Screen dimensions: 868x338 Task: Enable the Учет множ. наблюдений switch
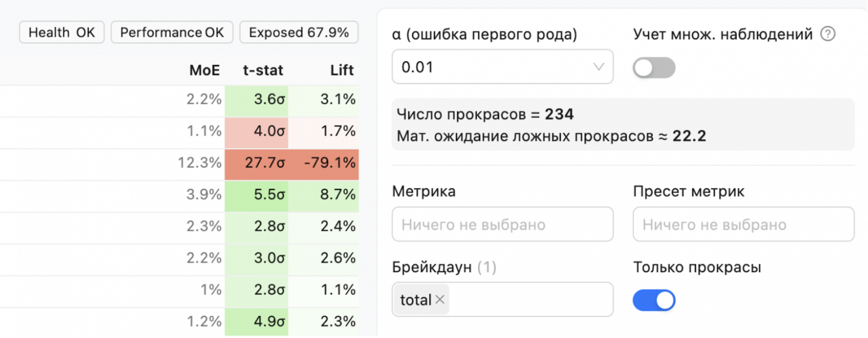click(x=654, y=67)
